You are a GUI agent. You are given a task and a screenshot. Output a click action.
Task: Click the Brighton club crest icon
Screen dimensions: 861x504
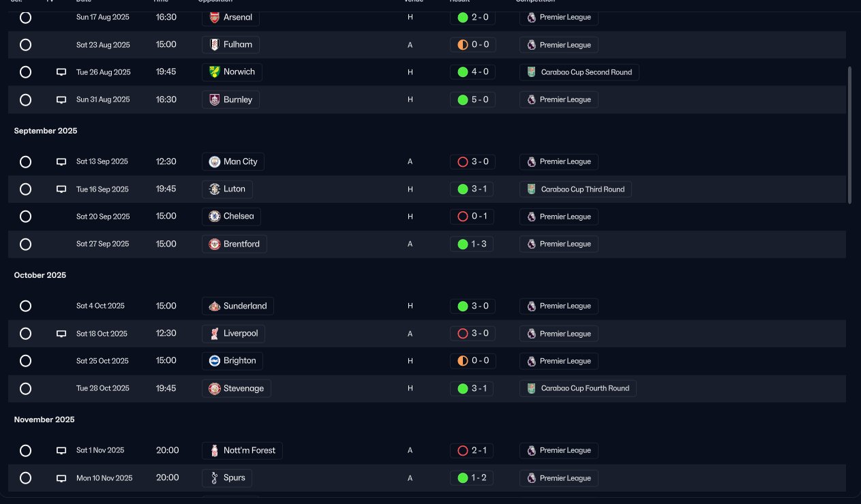(214, 361)
